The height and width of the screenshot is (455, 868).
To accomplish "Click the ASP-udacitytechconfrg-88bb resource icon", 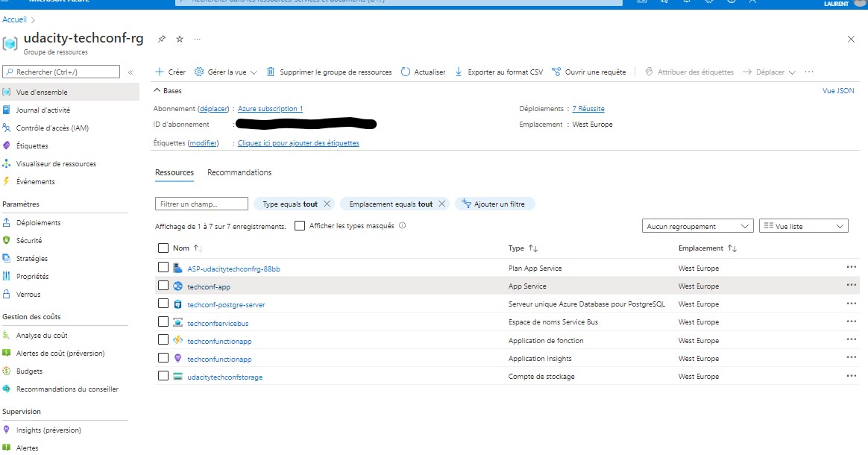I will [x=177, y=269].
